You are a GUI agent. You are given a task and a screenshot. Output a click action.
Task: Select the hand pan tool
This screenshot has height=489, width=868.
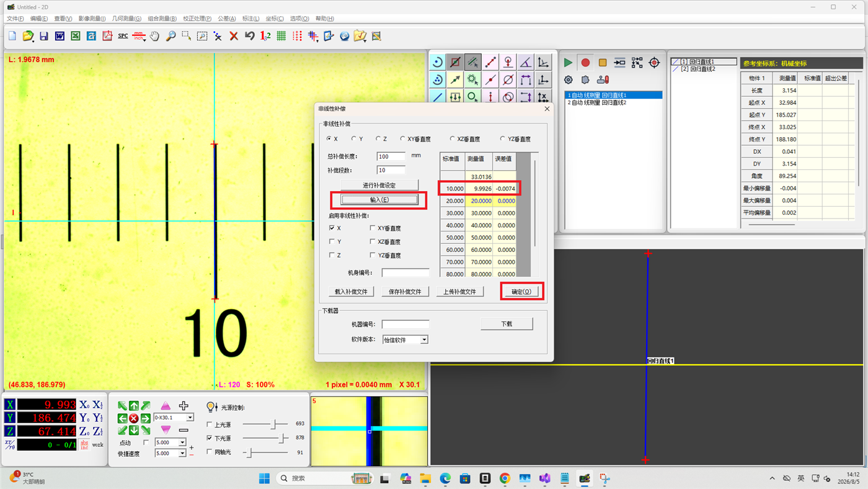[x=154, y=36]
